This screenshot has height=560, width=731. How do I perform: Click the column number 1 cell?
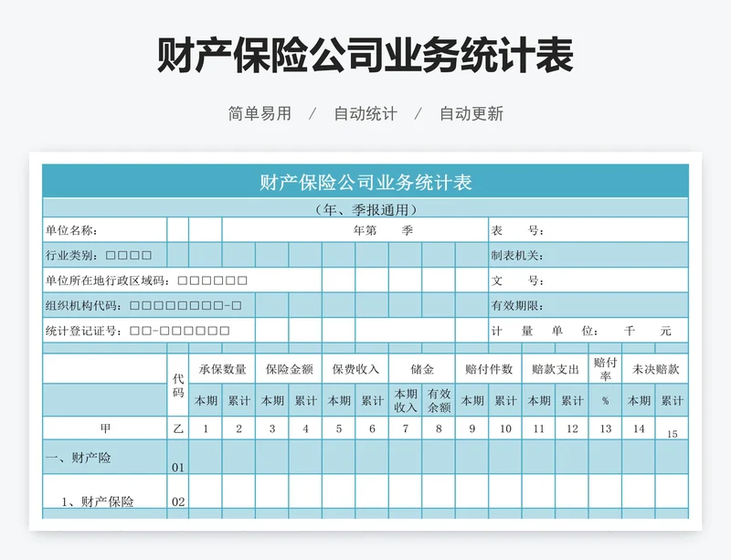(206, 428)
